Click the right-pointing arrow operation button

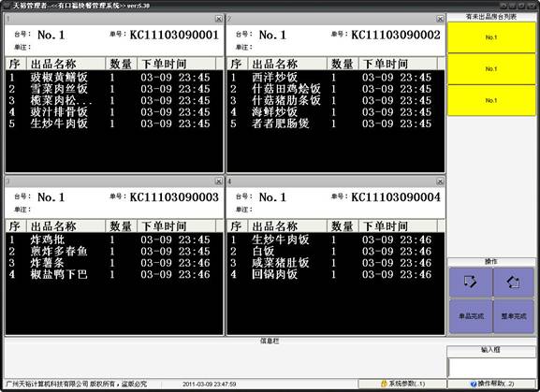[471, 282]
